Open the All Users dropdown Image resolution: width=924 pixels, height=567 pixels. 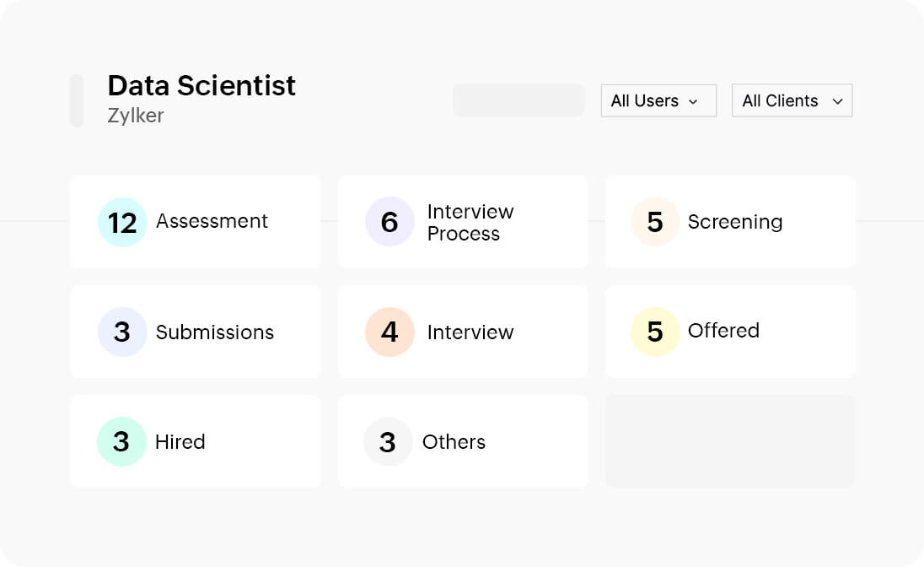658,100
